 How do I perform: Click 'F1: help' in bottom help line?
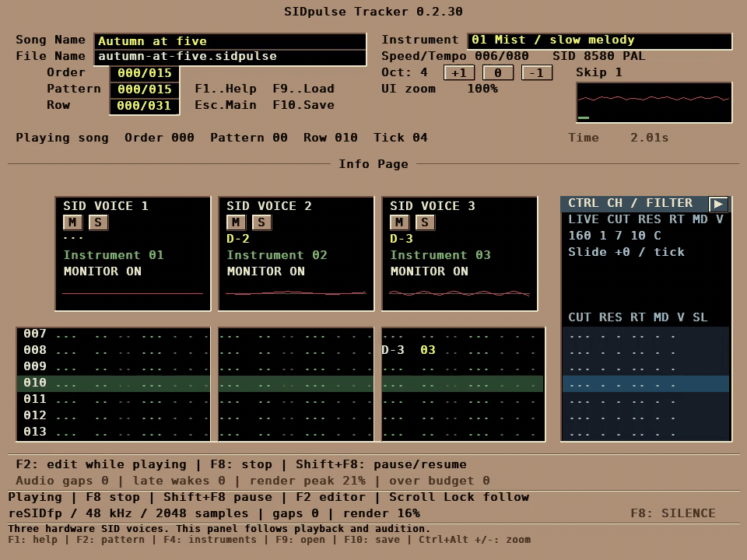(33, 540)
